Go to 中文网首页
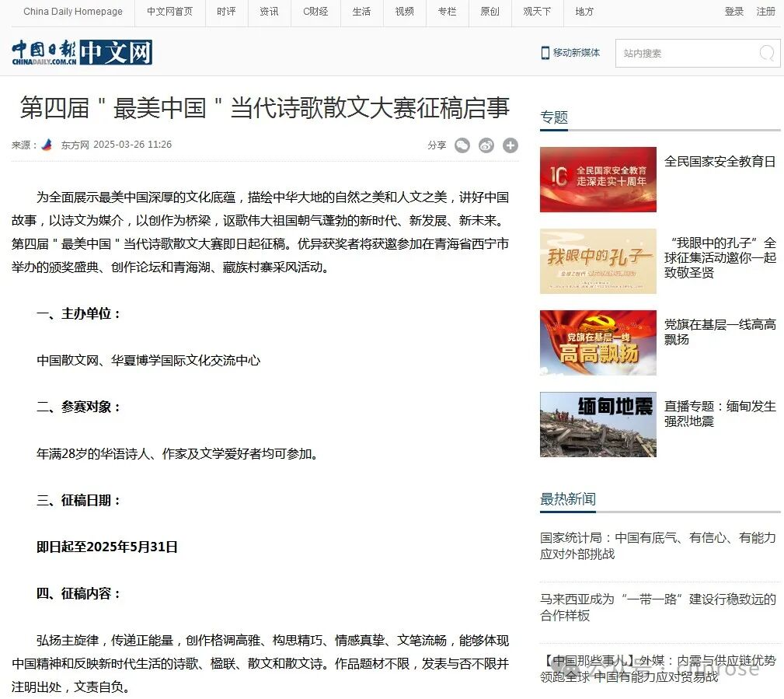 (x=169, y=12)
